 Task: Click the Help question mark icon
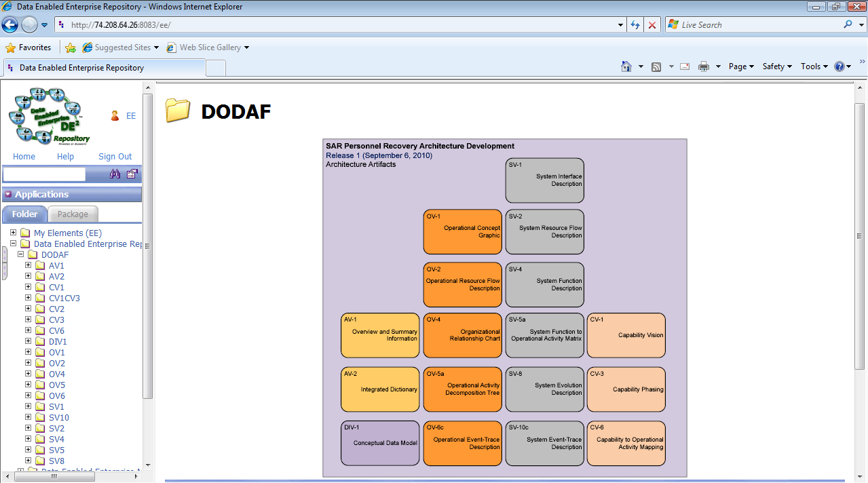click(839, 66)
